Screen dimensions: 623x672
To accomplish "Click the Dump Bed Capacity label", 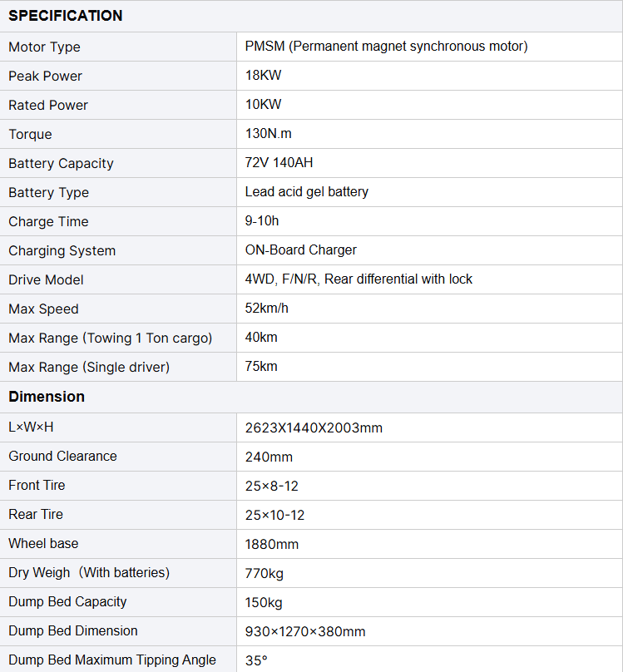I will point(68,601).
